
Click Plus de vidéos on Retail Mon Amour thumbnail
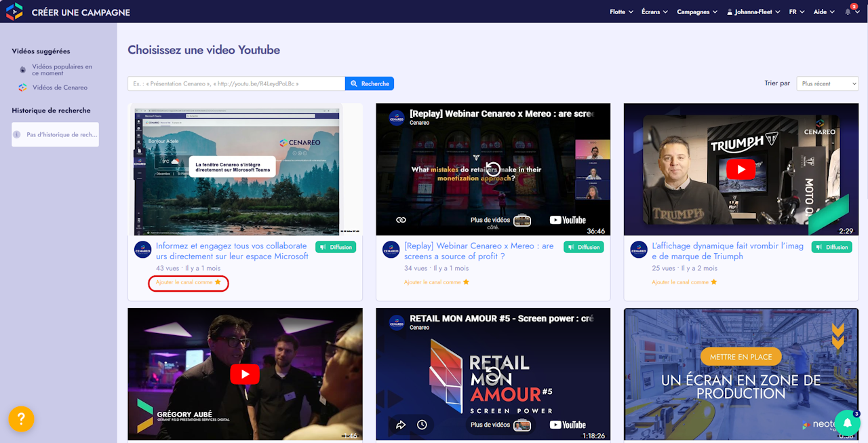[500, 425]
